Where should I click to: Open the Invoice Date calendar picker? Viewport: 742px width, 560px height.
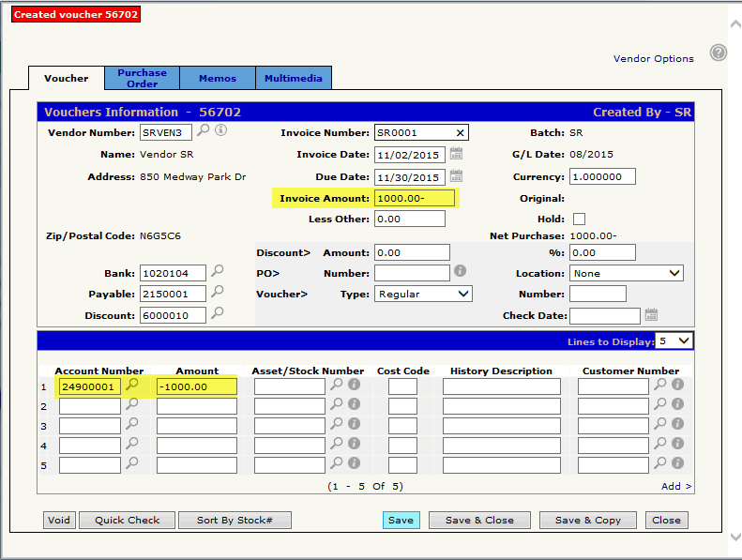[456, 154]
